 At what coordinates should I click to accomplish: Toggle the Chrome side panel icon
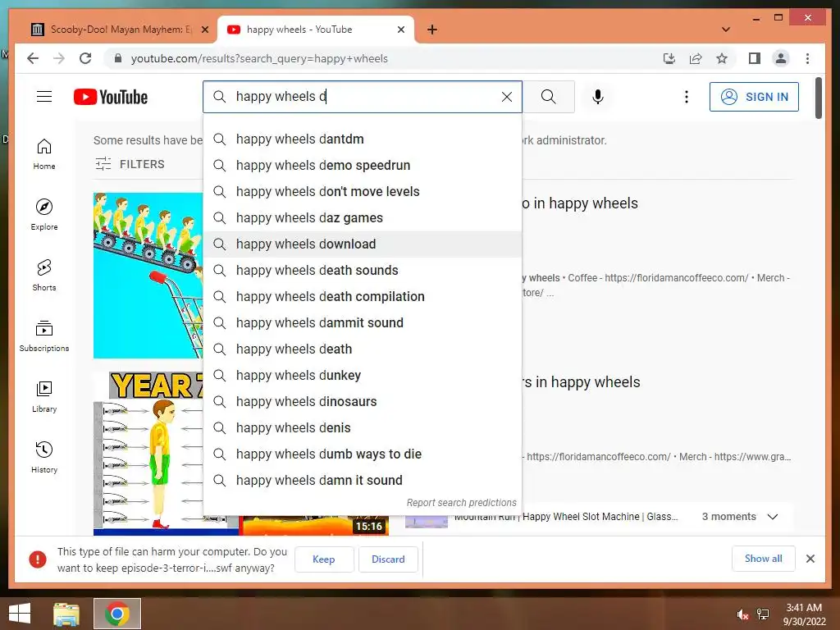(x=755, y=58)
